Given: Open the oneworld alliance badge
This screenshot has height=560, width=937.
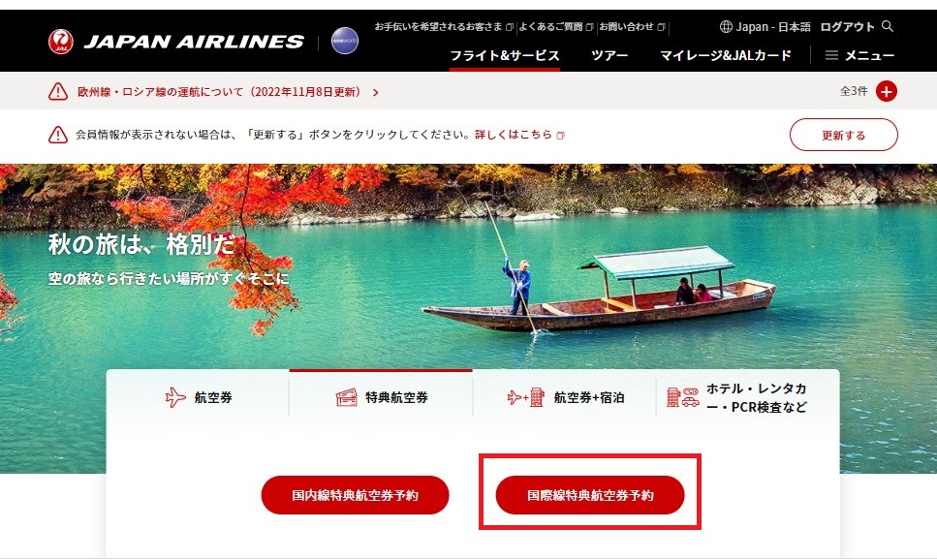Looking at the screenshot, I should [x=345, y=41].
